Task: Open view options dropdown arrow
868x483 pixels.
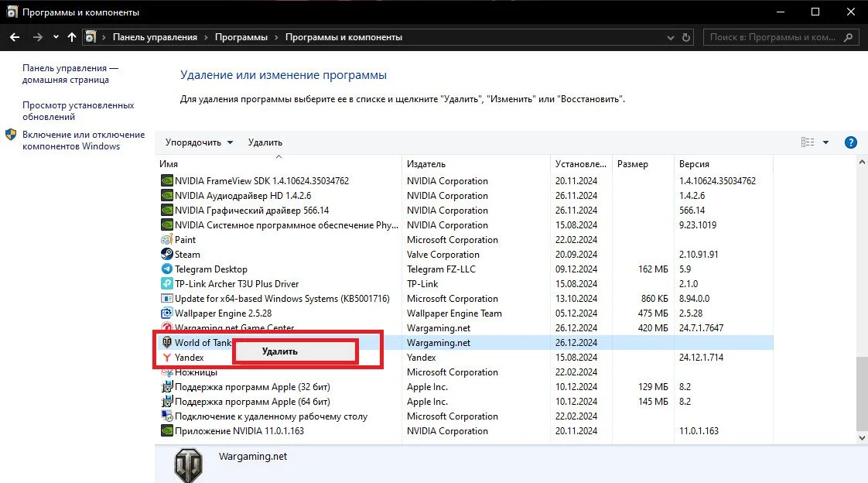Action: (x=825, y=142)
